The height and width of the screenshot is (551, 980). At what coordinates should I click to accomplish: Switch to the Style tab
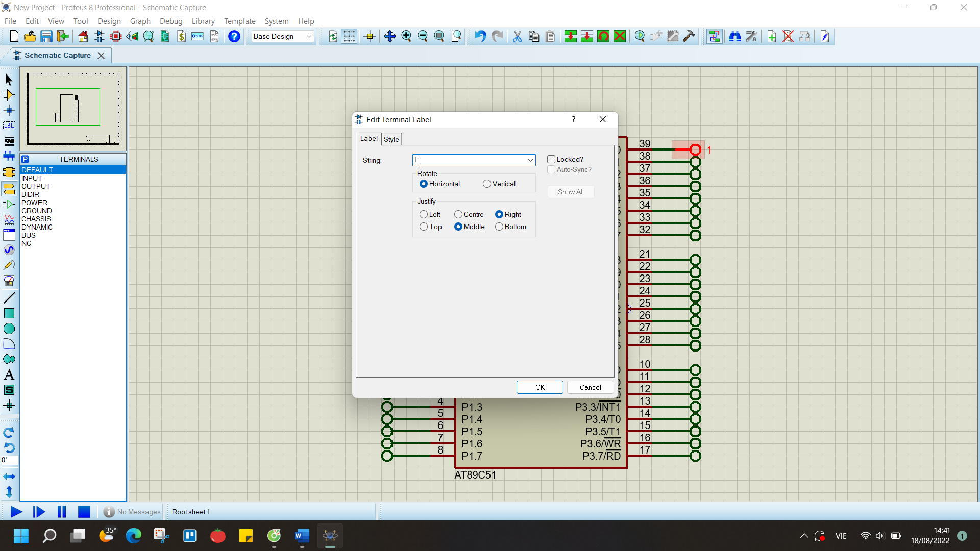(x=391, y=139)
